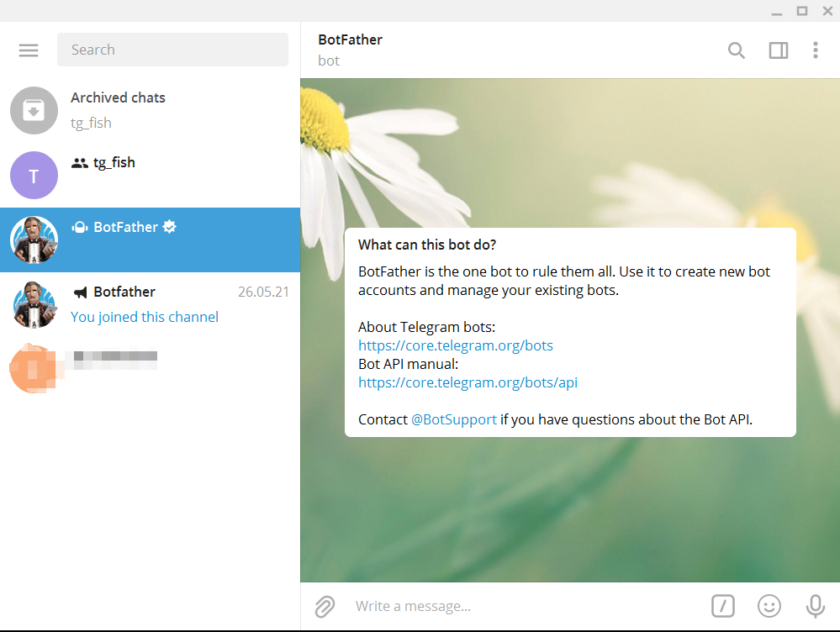Open the tg_fish group chat

(x=150, y=175)
